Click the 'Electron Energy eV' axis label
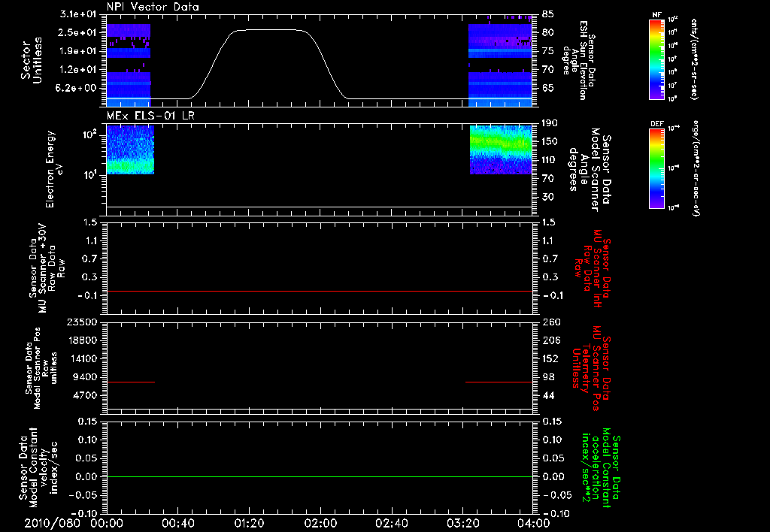The image size is (770, 532). [54, 169]
